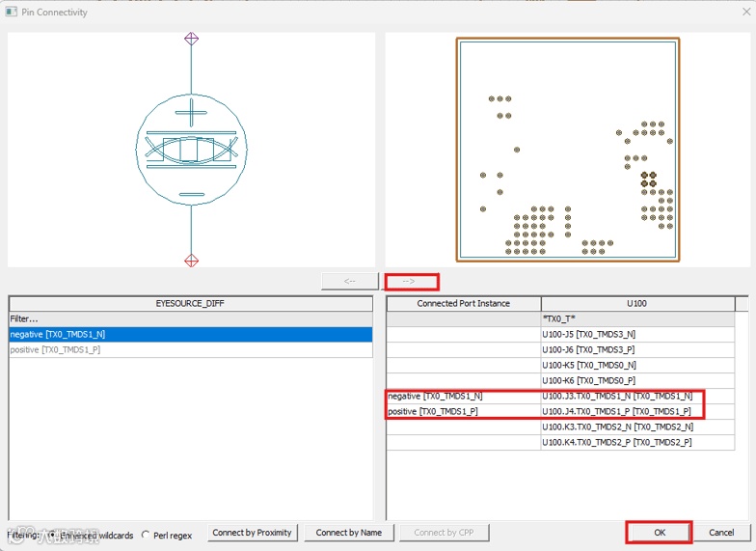Select U100.J3.TX0_TMDS1_N cell
The width and height of the screenshot is (756, 551).
tap(637, 396)
